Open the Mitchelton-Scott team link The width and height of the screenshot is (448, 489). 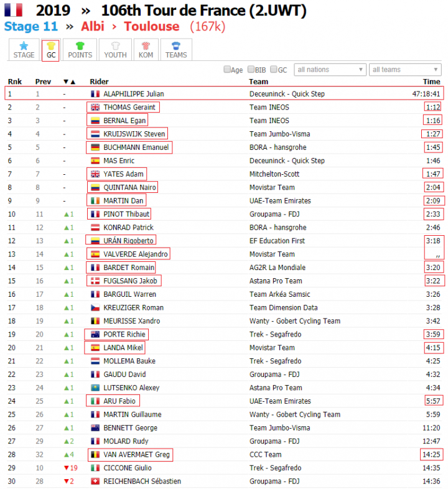click(274, 174)
